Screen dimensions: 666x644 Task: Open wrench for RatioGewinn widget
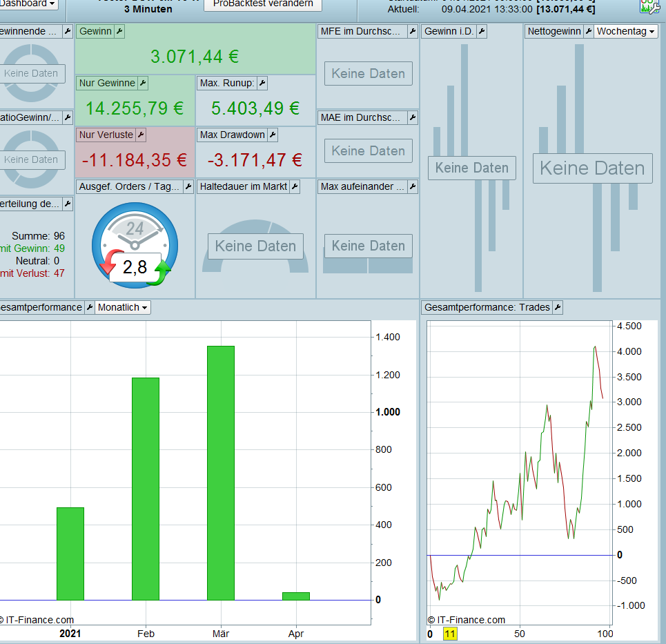[68, 117]
